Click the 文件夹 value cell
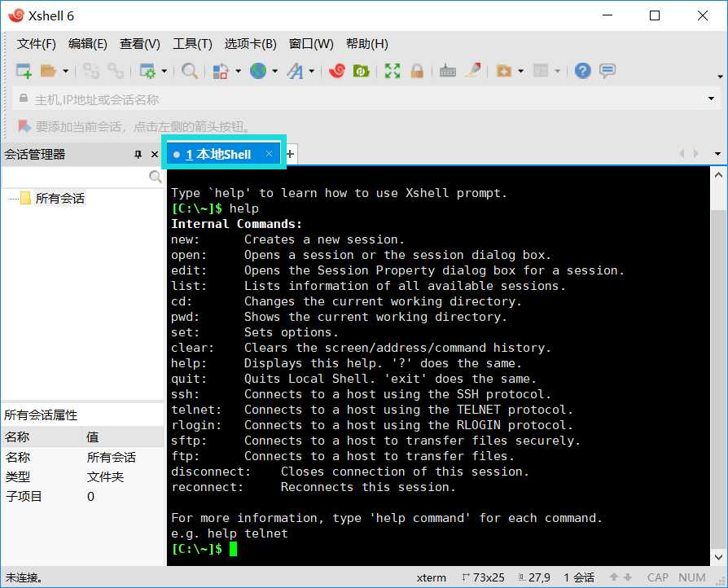Screen dimensions: 728x588 point(105,477)
